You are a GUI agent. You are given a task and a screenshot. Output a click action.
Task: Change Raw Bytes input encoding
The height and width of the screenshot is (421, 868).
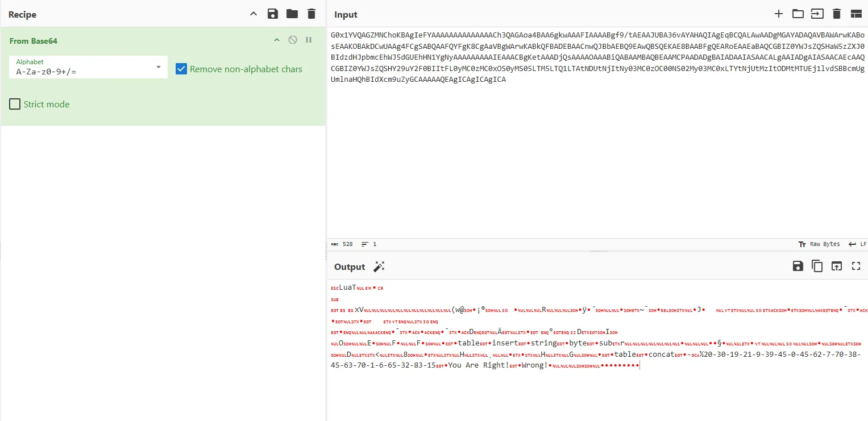[x=819, y=244]
